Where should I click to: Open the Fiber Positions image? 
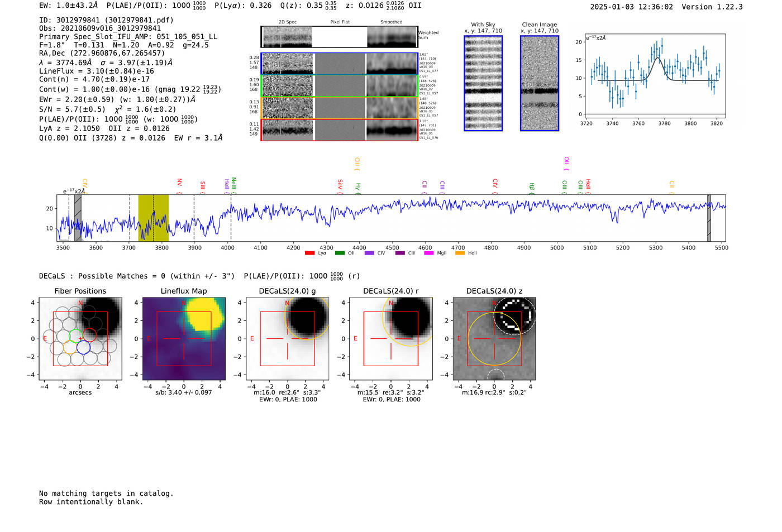80,339
